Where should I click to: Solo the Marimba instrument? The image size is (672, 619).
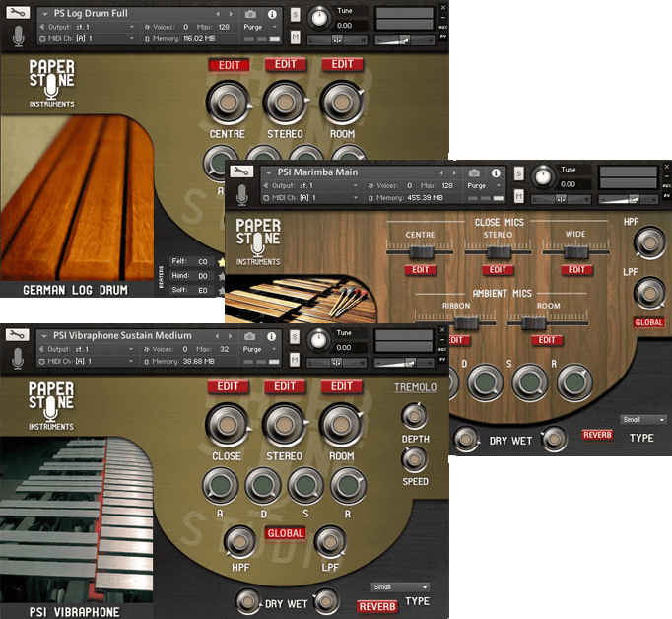click(x=519, y=173)
